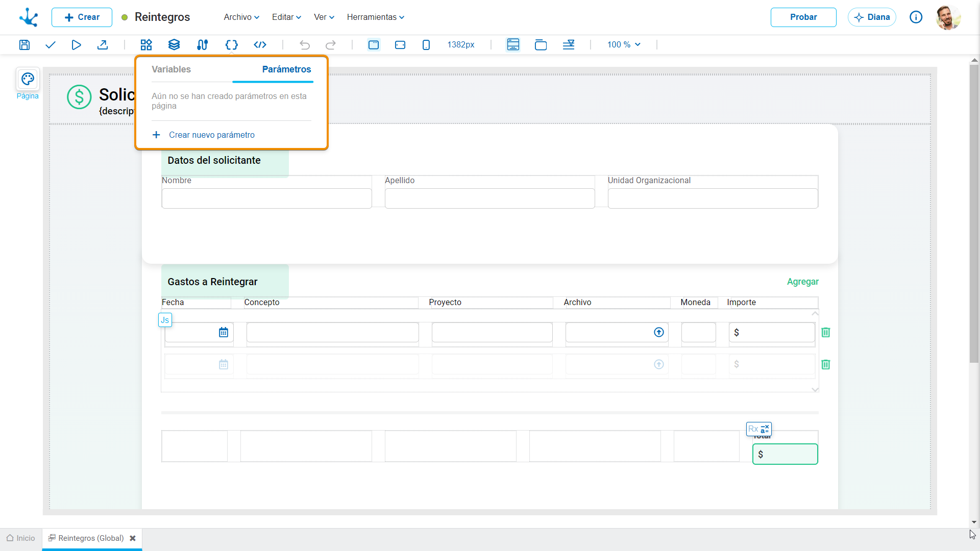Click the run play icon
This screenshot has width=980, height=551.
click(x=76, y=45)
